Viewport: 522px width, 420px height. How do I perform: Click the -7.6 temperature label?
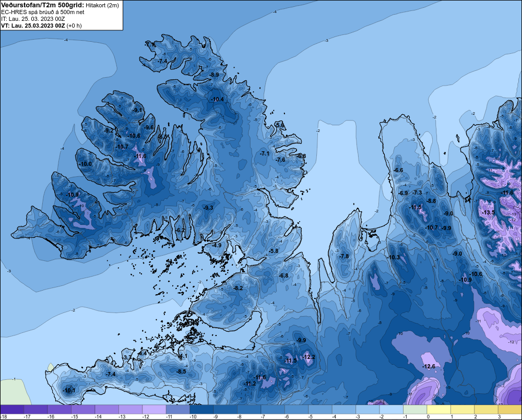coord(281,160)
